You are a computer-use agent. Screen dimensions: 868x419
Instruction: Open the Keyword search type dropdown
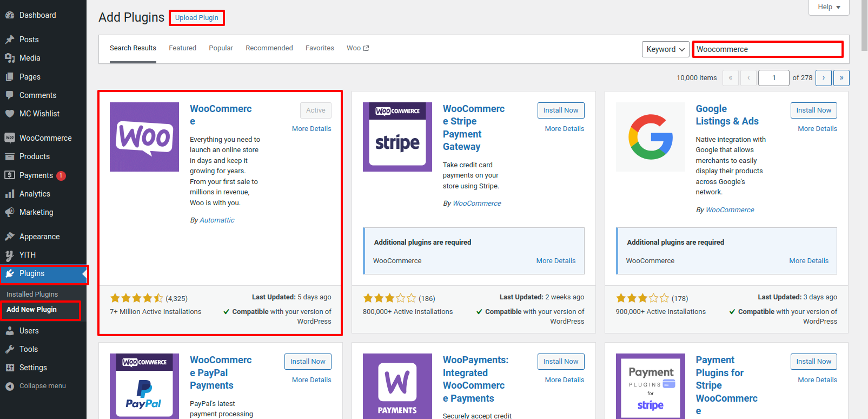tap(666, 49)
